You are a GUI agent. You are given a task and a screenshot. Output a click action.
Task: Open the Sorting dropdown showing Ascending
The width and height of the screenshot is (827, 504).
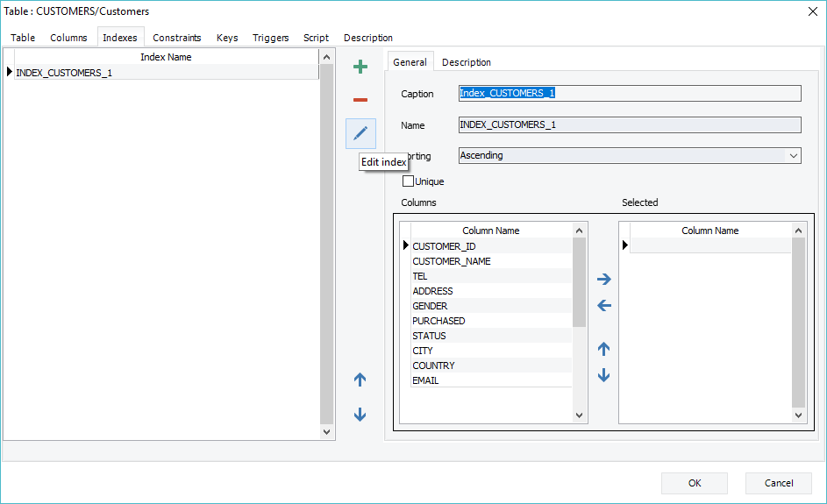point(630,155)
